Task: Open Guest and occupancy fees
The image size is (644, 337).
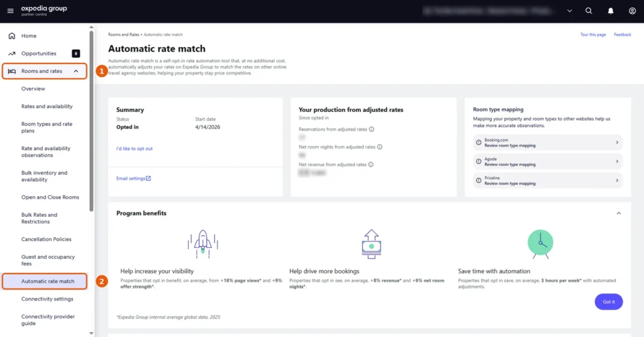Action: pyautogui.click(x=48, y=260)
